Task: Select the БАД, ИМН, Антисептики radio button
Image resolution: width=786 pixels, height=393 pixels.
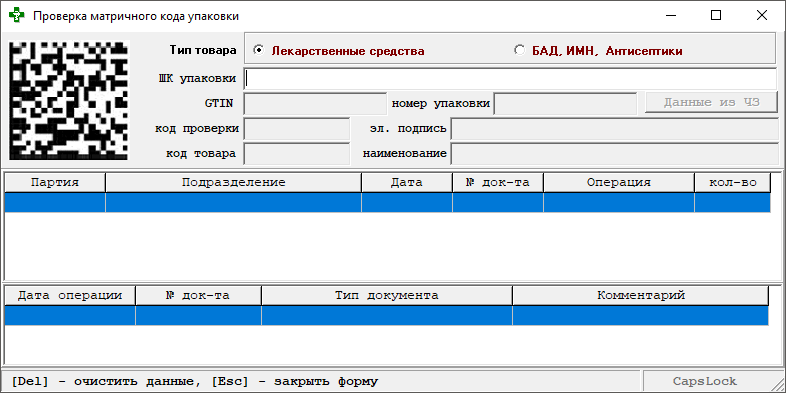Action: point(598,51)
